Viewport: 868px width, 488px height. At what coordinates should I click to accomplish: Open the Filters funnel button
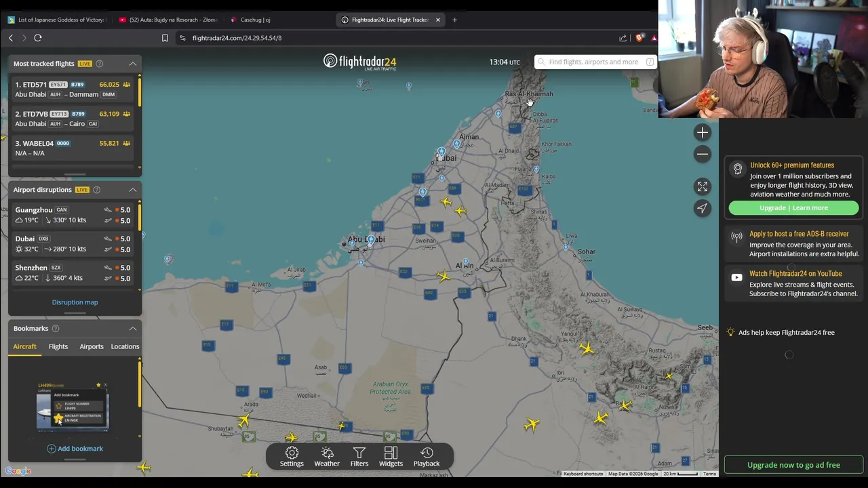coord(359,457)
